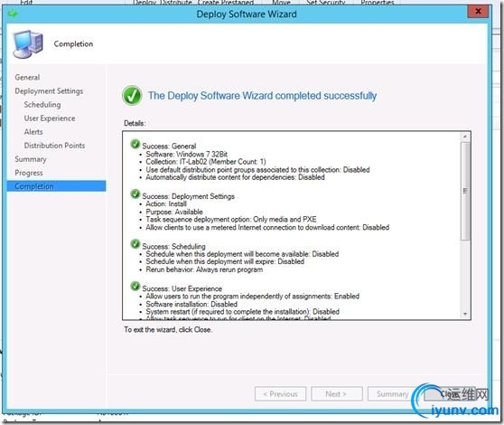This screenshot has width=504, height=425.
Task: Click 'Success: Scheduling' heading text
Action: [173, 246]
